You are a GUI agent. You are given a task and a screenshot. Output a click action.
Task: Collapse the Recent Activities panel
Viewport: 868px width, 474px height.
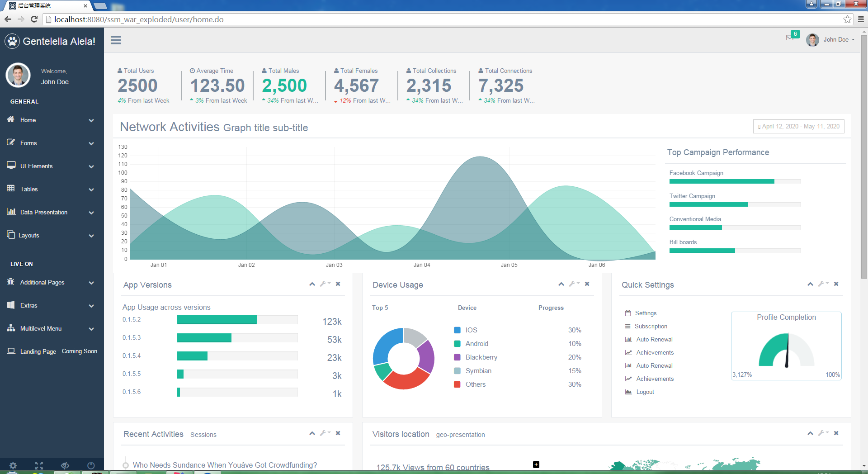point(312,433)
